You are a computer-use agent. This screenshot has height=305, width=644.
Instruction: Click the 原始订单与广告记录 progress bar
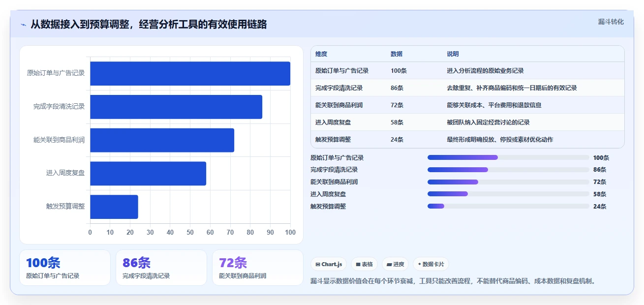(x=508, y=157)
